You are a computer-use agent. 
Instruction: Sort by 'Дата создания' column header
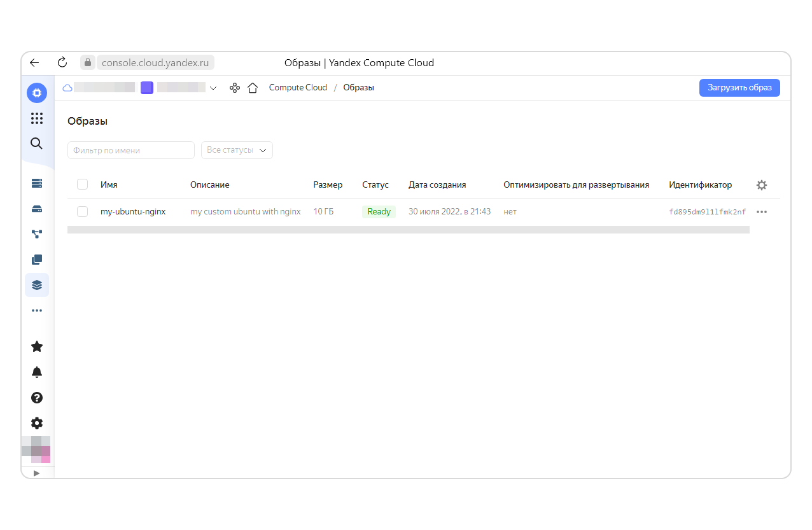click(x=437, y=185)
